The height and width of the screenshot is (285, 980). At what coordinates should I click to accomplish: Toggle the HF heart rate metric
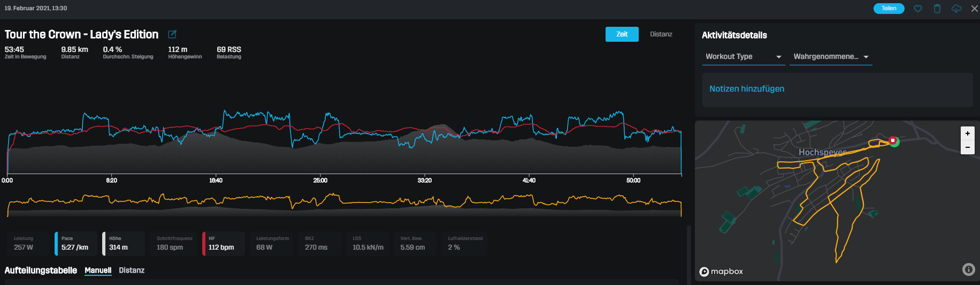pos(223,244)
